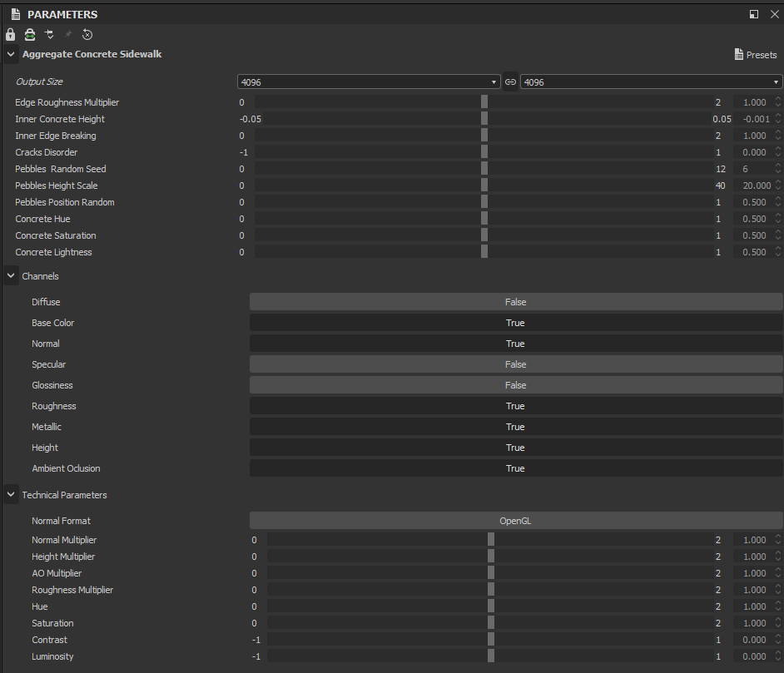Open the Output Size width dropdown

(369, 82)
